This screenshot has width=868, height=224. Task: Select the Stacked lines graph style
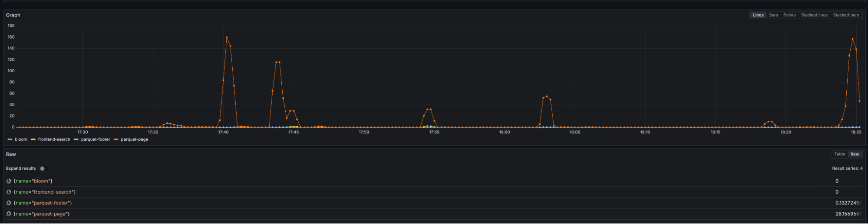pos(814,15)
